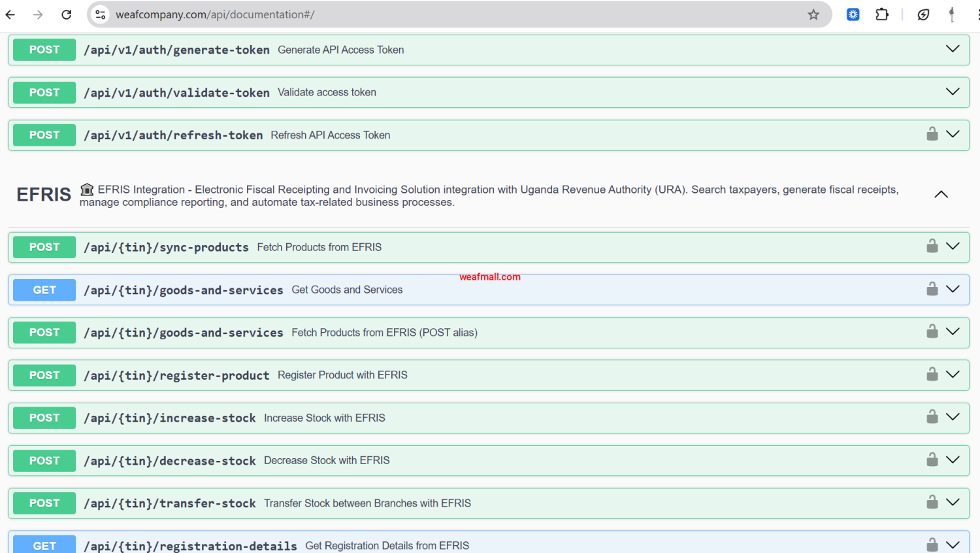Open /api/v1/auth/validate-token path link
Screen dimensions: 980x553
(x=176, y=93)
